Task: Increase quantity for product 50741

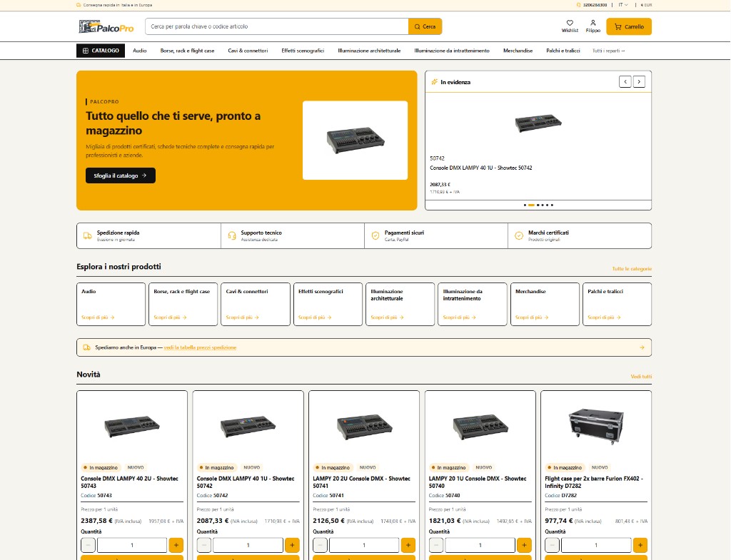Action: pos(408,545)
